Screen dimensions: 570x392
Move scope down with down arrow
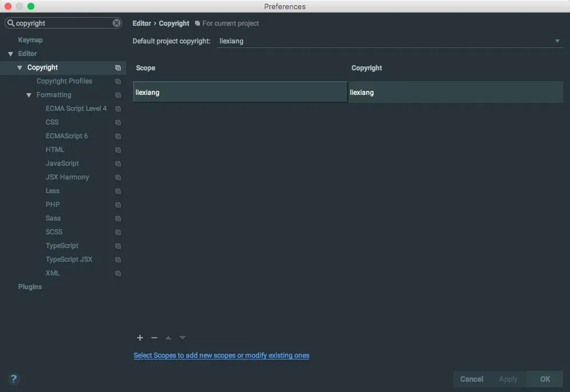tap(182, 338)
